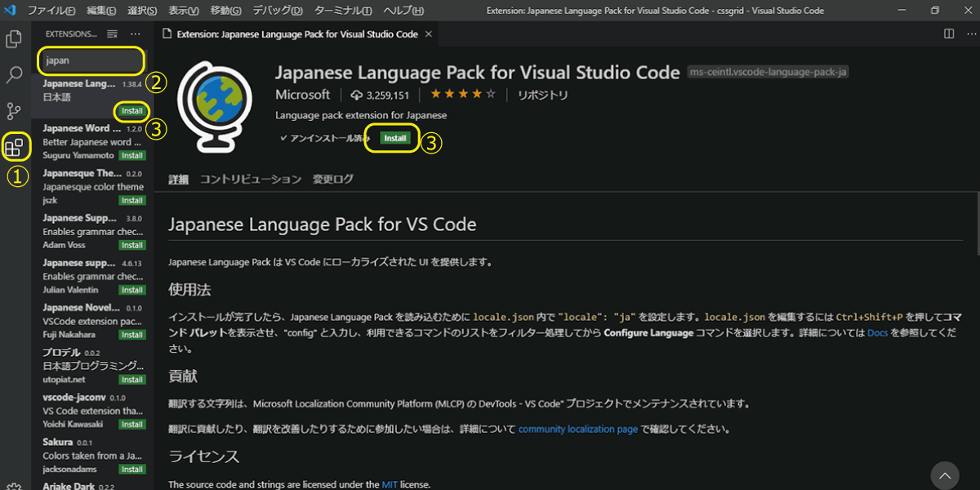Click the VS Code logo in title bar

[x=11, y=11]
